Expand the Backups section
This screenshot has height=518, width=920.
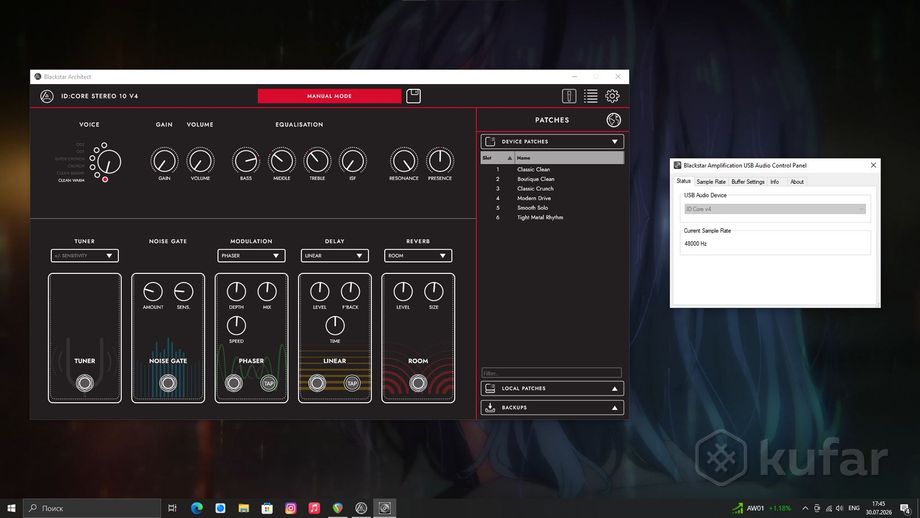[614, 407]
